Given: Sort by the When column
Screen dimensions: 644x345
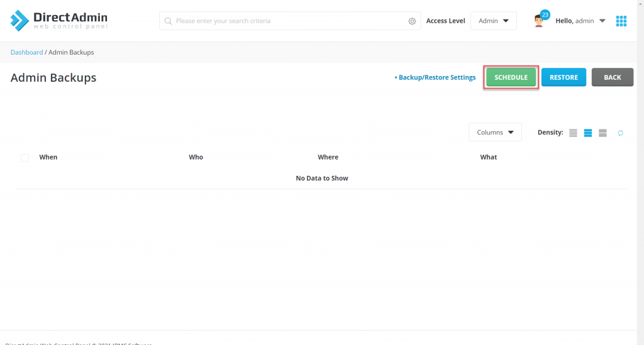Looking at the screenshot, I should [48, 157].
